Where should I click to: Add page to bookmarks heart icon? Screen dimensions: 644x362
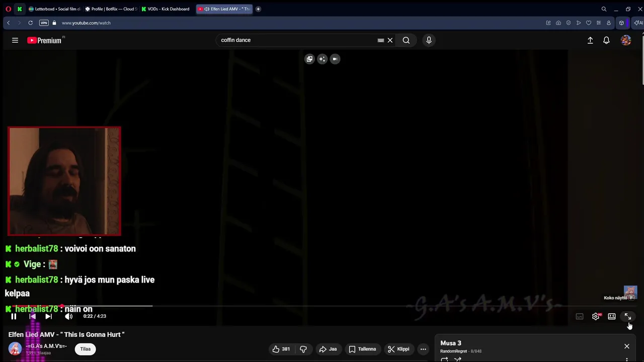[x=589, y=23]
